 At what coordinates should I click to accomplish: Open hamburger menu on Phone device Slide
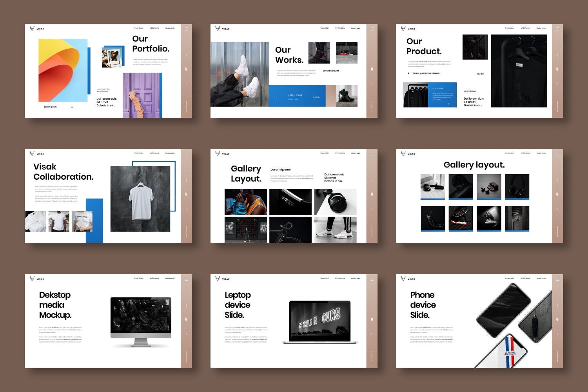point(557,279)
